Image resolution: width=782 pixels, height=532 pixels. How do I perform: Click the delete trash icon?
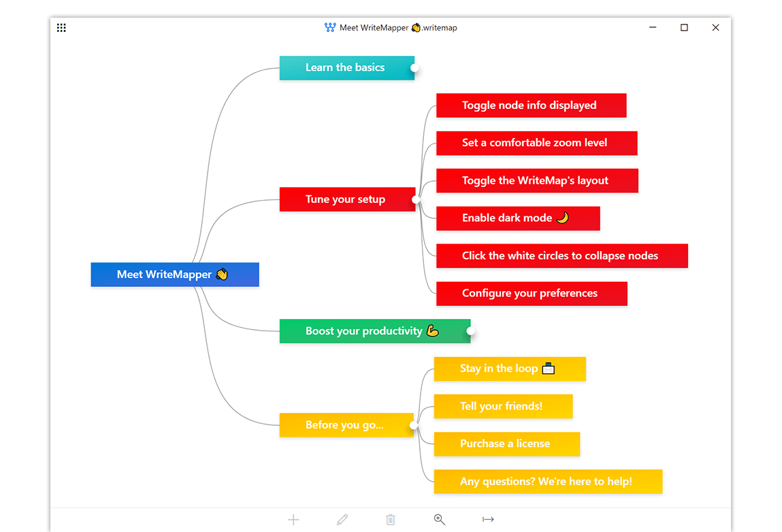391,520
